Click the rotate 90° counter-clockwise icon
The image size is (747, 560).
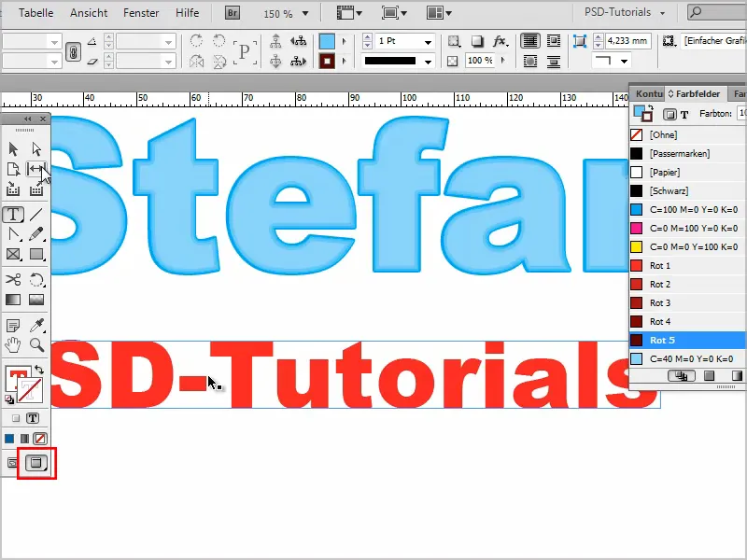(x=219, y=41)
